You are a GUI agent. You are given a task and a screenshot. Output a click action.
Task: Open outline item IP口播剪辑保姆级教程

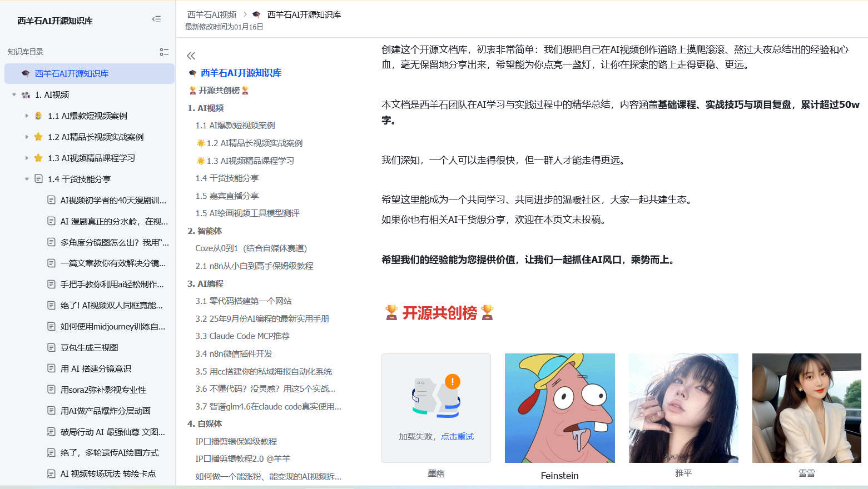(x=236, y=441)
